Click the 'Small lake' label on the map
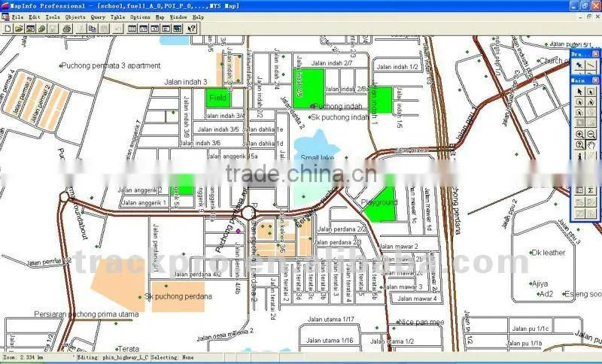This screenshot has width=602, height=364. 318,158
